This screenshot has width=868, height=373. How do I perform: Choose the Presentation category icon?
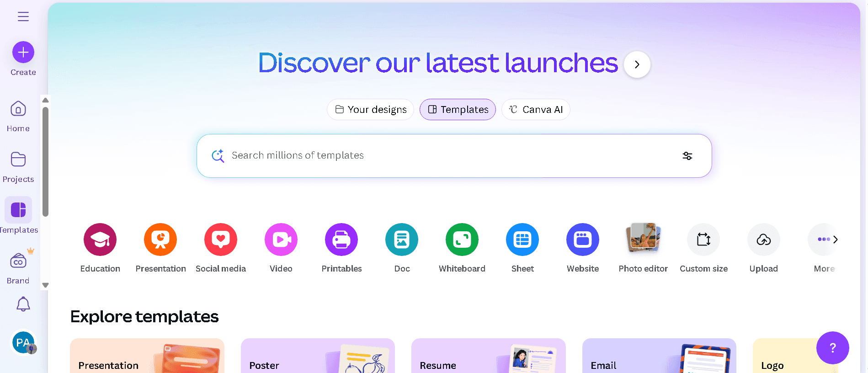[x=160, y=240]
